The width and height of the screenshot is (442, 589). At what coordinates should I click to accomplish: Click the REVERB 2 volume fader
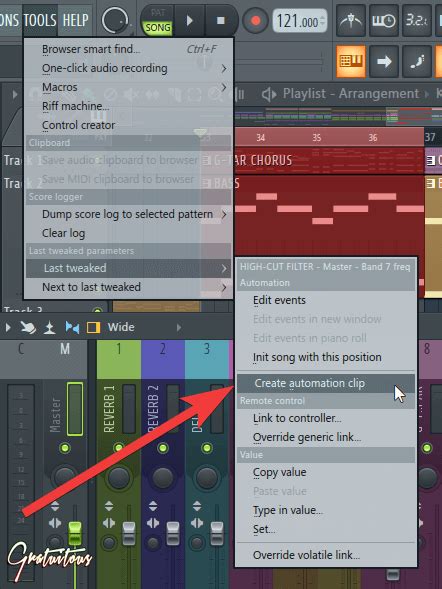click(173, 533)
